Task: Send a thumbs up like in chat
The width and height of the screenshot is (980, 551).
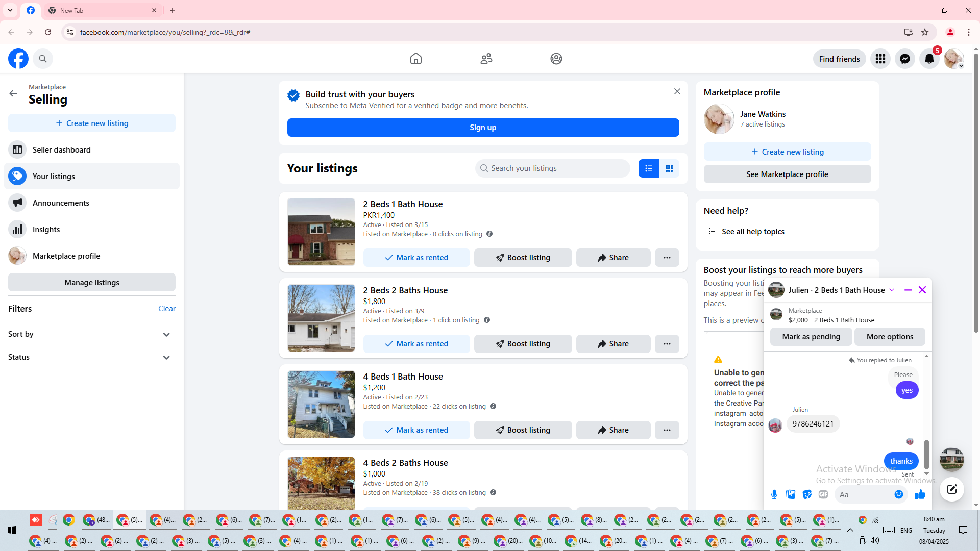Action: pyautogui.click(x=920, y=494)
